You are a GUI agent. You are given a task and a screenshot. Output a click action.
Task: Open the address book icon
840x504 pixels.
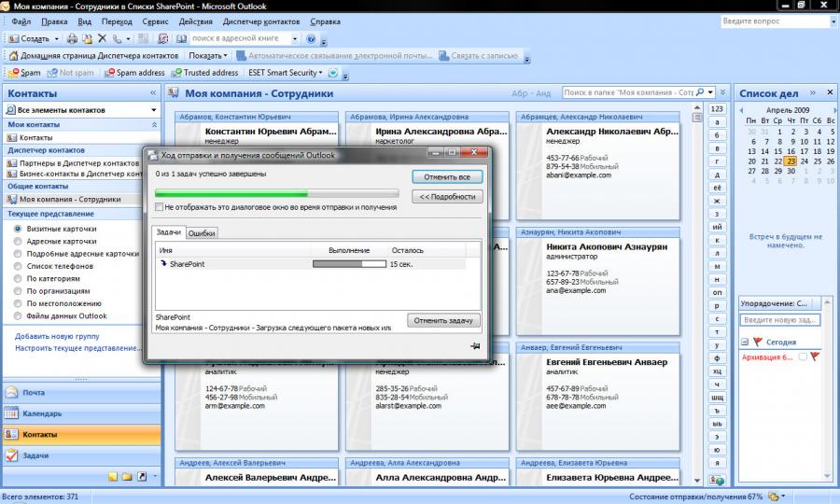coord(182,38)
